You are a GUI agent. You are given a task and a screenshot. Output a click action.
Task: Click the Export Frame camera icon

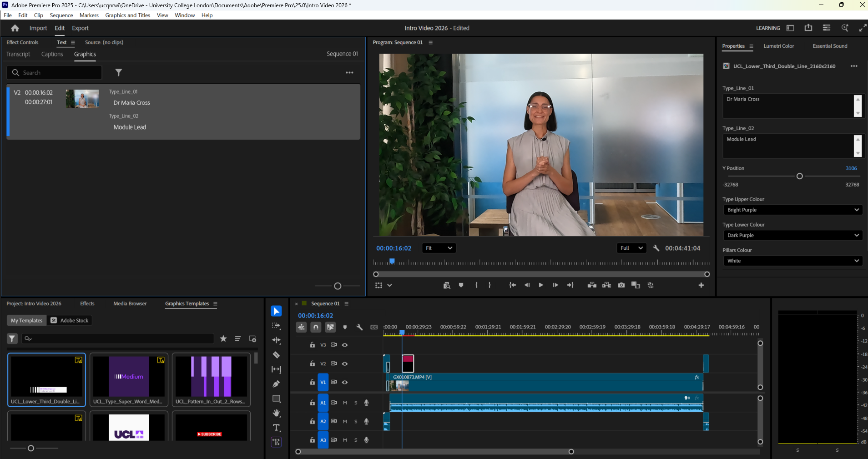621,285
